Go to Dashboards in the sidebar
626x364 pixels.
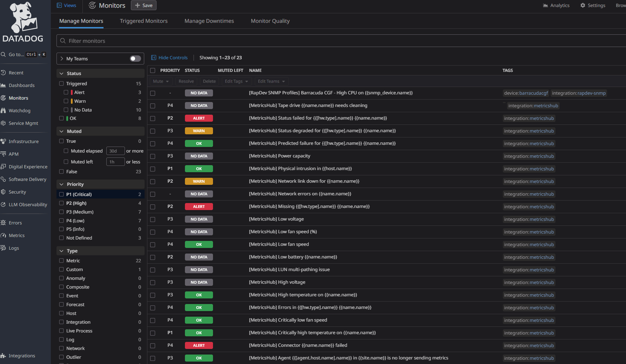coord(21,85)
